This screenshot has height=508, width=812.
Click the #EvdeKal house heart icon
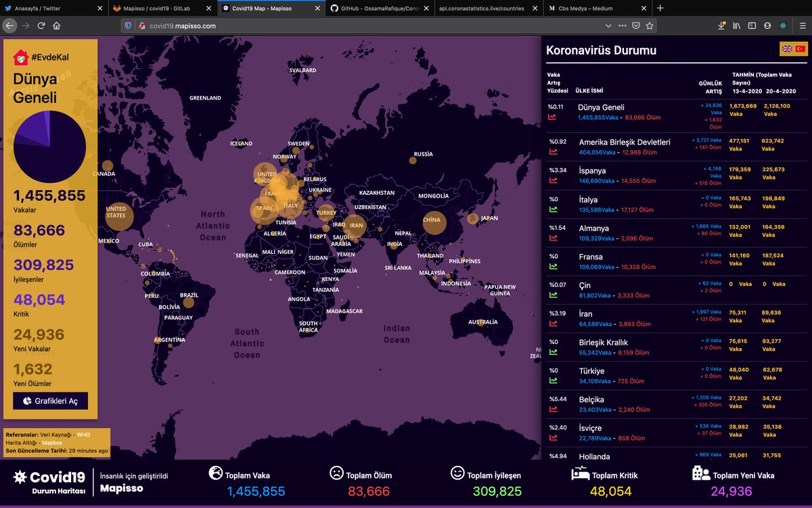coord(21,58)
